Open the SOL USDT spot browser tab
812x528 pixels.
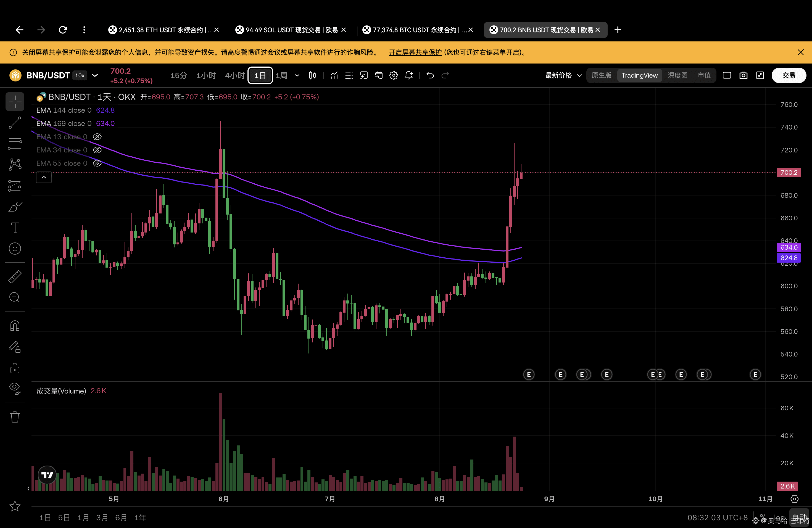[x=291, y=30]
